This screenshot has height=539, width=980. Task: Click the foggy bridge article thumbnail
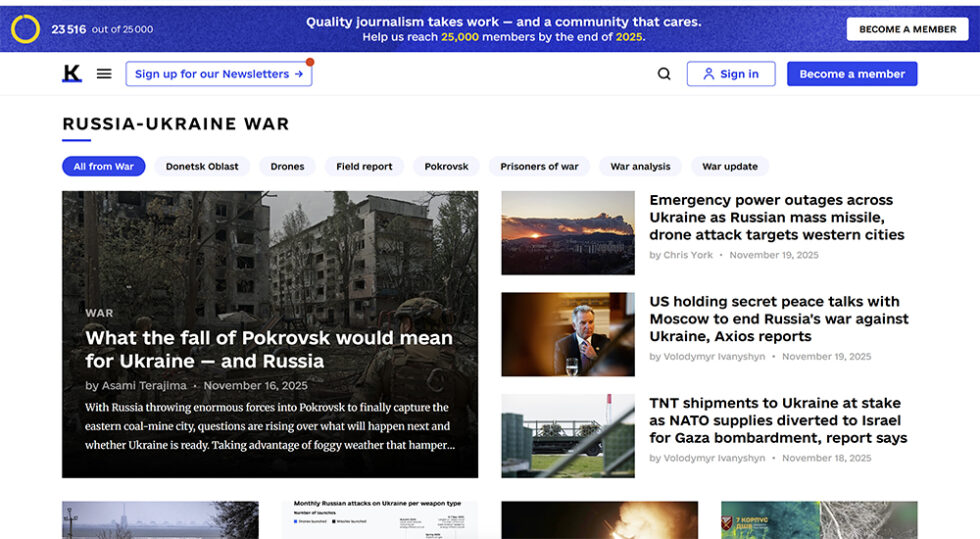pyautogui.click(x=160, y=520)
